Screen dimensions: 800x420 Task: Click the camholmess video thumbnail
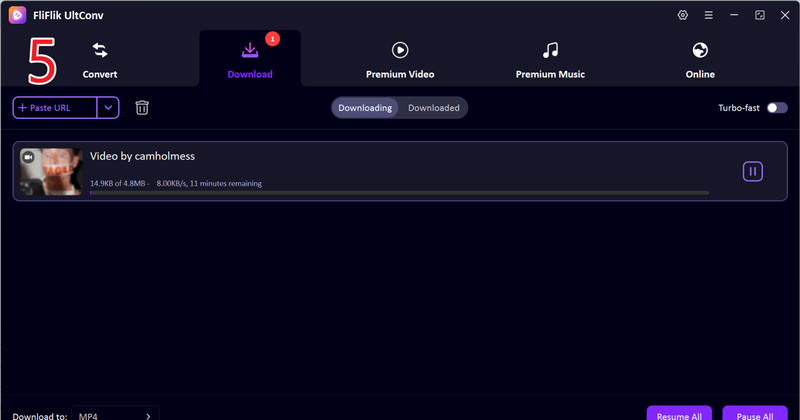tap(51, 171)
